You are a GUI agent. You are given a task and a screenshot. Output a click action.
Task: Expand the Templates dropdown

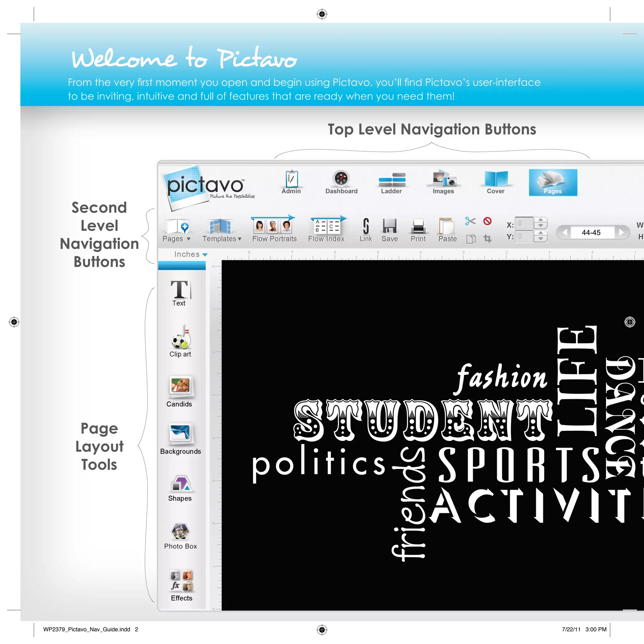click(222, 230)
